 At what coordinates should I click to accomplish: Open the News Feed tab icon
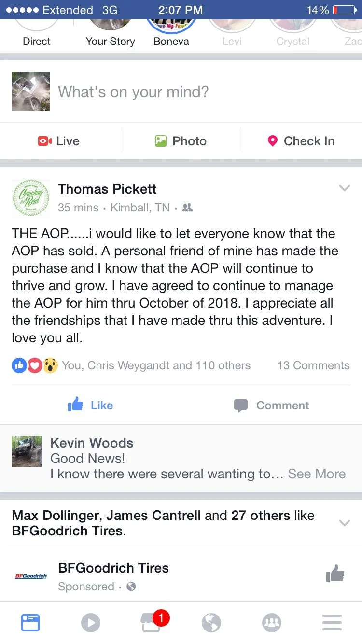pyautogui.click(x=30, y=622)
